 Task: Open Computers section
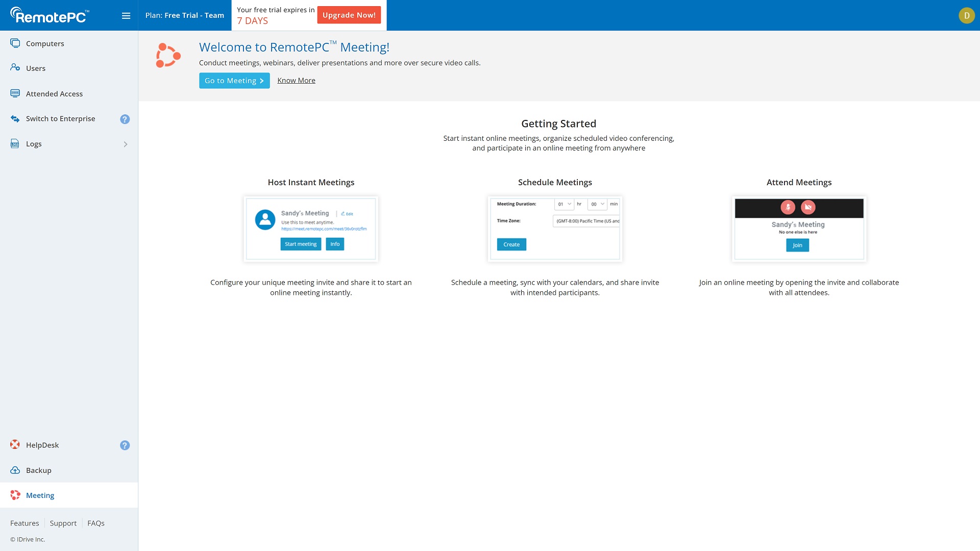click(69, 43)
